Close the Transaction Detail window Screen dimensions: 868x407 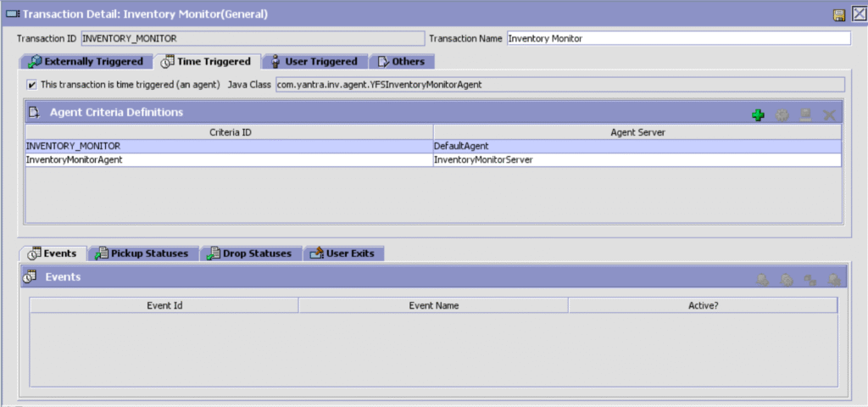[x=857, y=14]
